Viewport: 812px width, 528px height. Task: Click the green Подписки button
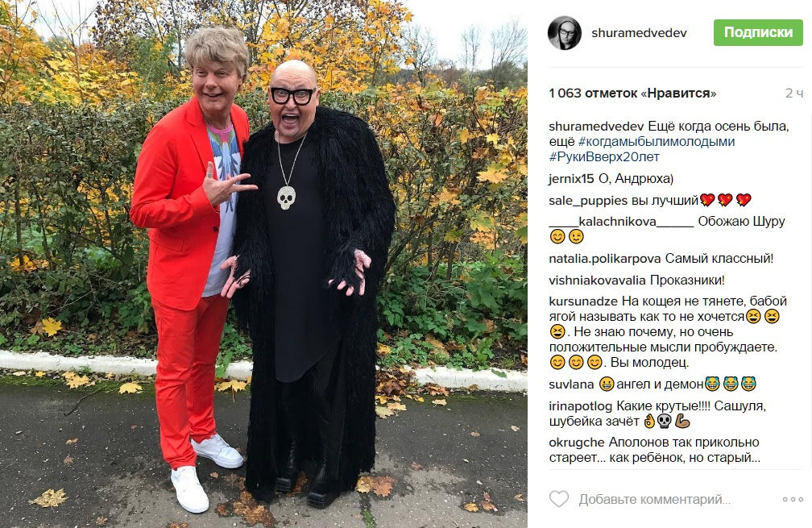(x=758, y=32)
